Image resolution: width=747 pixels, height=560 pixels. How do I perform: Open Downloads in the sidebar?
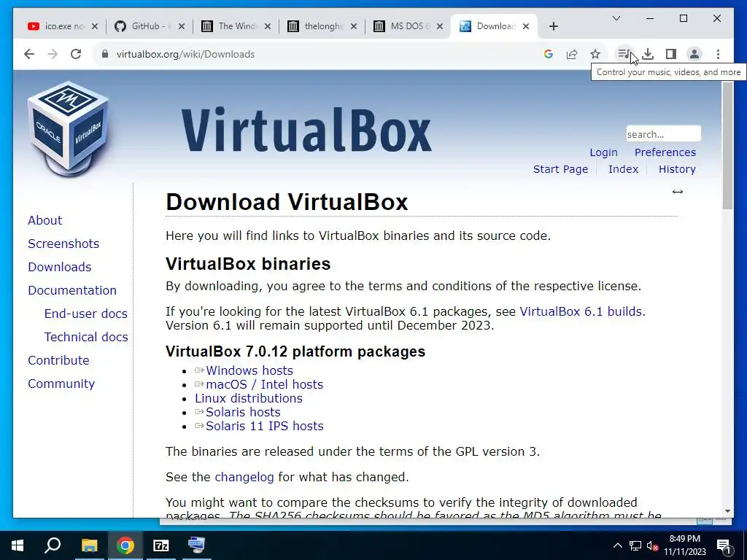click(x=60, y=267)
